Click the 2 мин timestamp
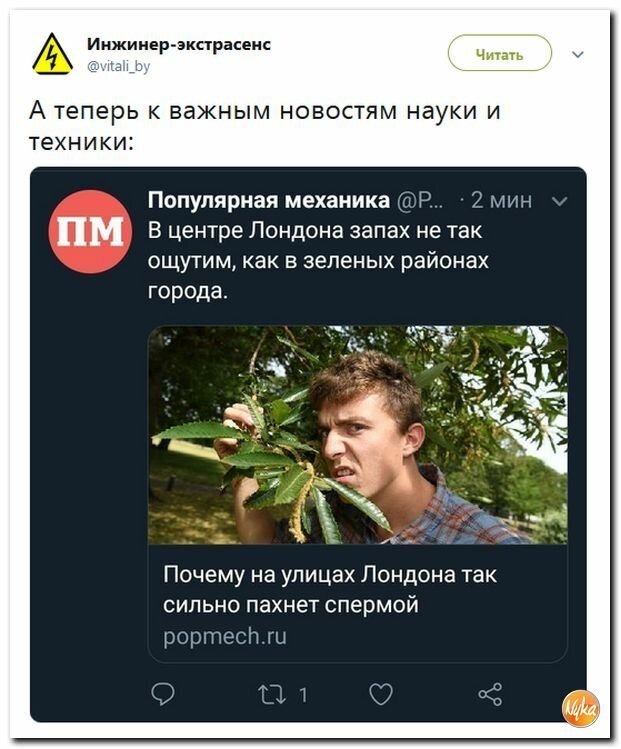 tap(501, 200)
